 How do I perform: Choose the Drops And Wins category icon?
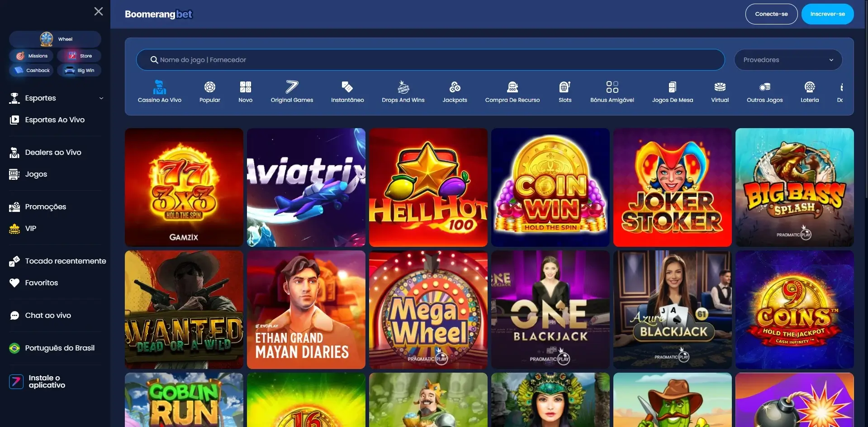403,87
